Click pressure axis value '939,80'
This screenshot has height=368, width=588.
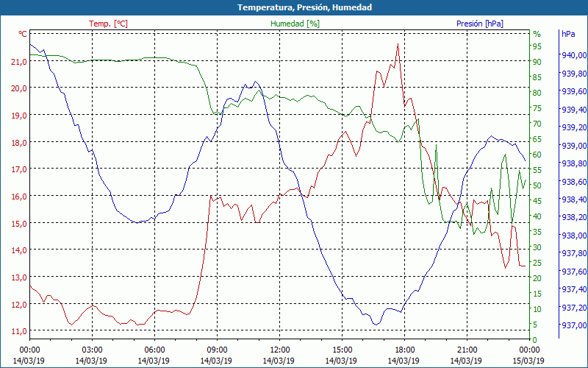click(x=573, y=73)
